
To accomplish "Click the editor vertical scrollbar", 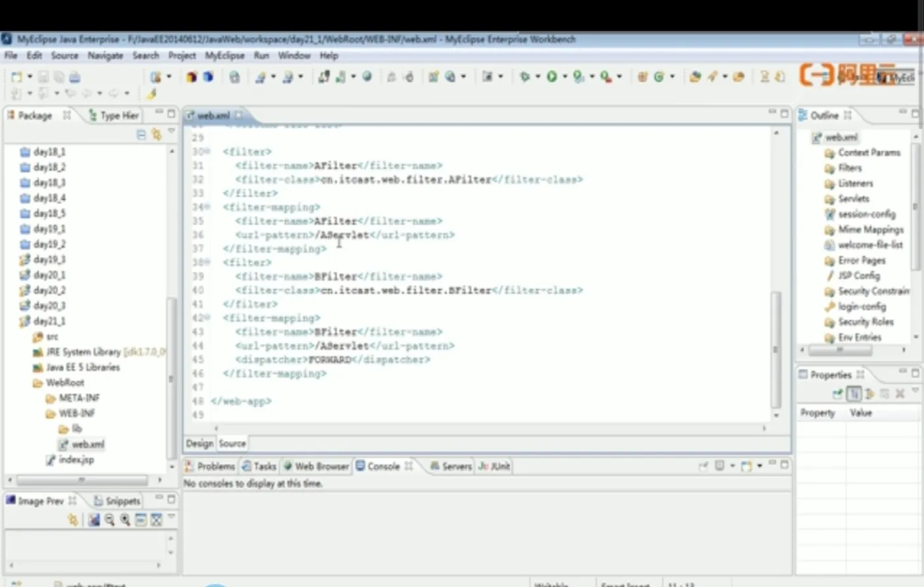I will tap(776, 350).
